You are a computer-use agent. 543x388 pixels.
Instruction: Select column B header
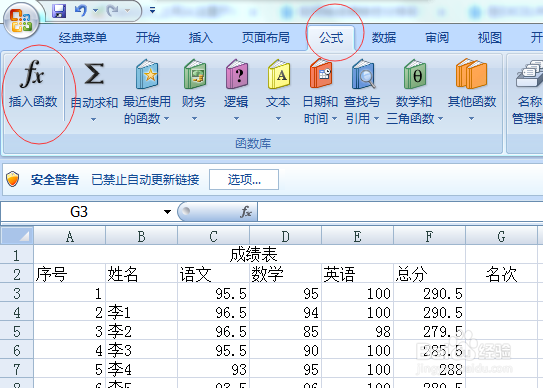[141, 236]
